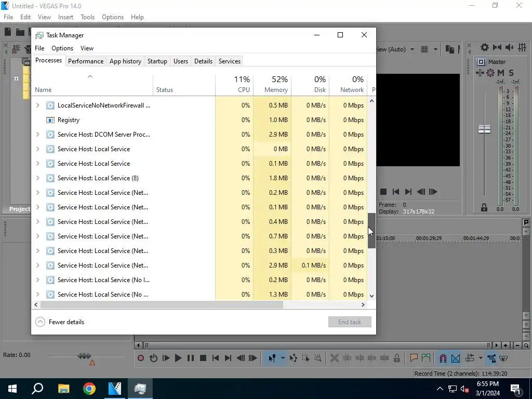Click New project icon in VEGAS toolbar
532x399 pixels.
[x=8, y=32]
